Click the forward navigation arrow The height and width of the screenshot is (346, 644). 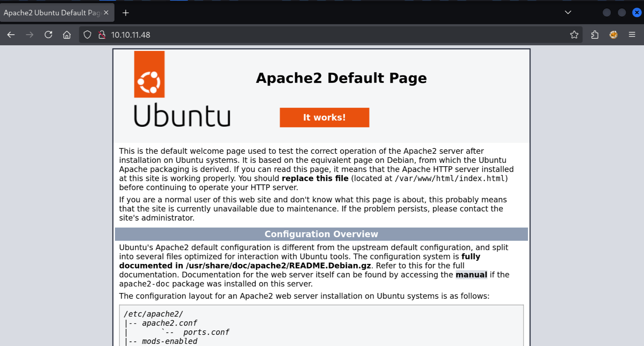click(30, 35)
